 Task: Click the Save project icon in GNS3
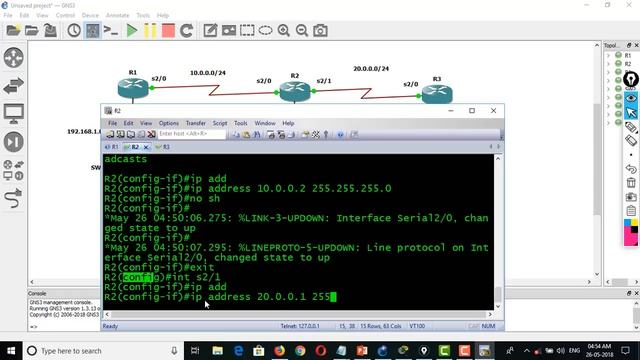pyautogui.click(x=50, y=31)
